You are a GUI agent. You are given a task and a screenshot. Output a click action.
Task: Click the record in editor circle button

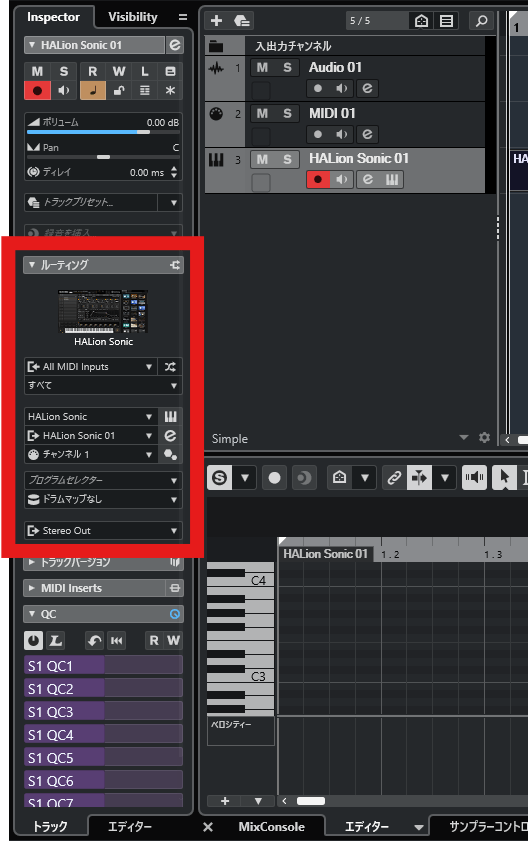(x=274, y=477)
